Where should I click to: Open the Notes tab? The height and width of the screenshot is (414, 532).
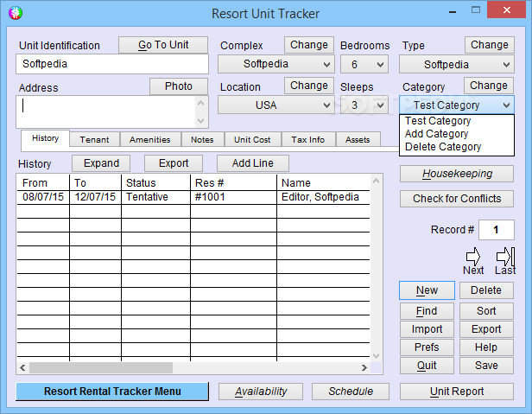202,140
